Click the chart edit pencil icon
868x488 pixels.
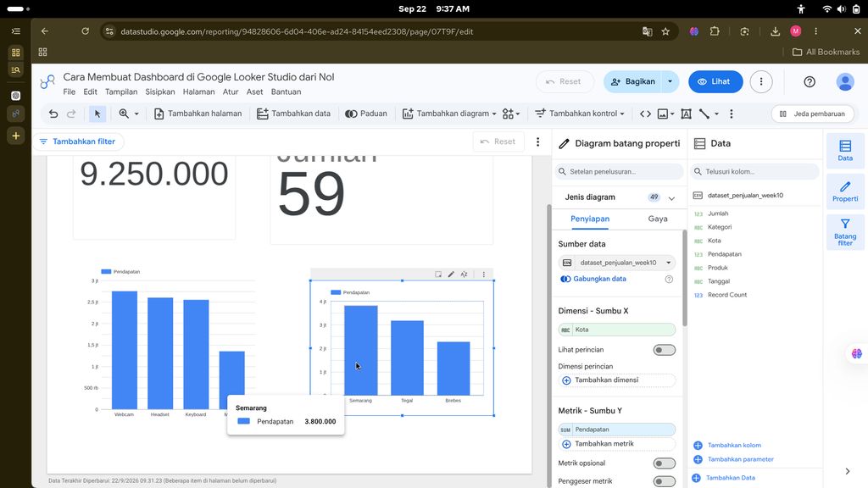point(451,274)
